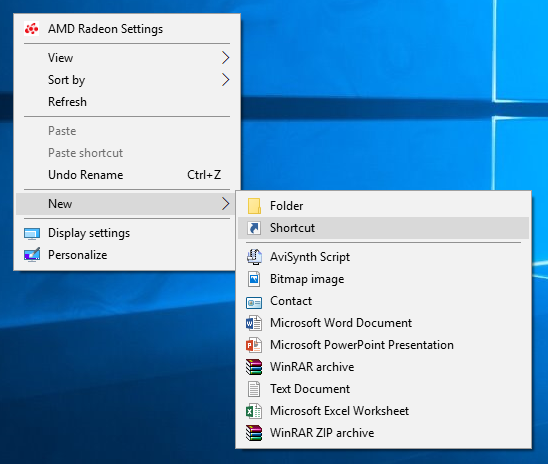Screen dimensions: 548x464
Task: Click the PowerPoint Presentation icon
Action: [254, 345]
